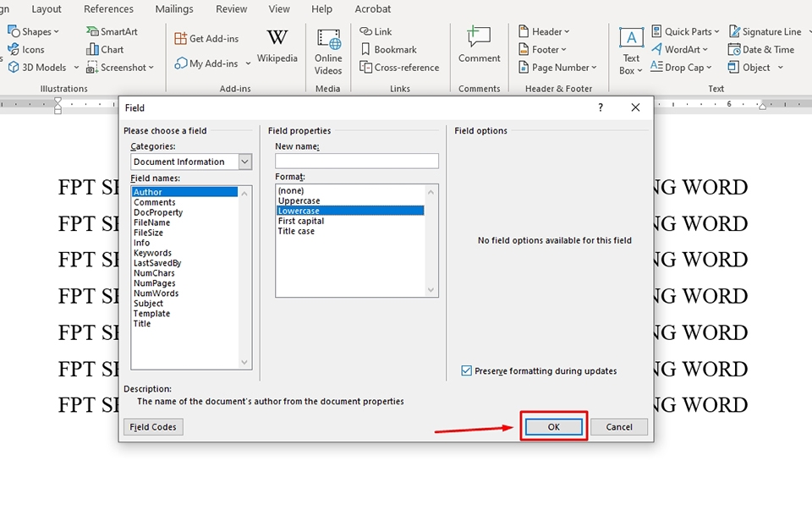The height and width of the screenshot is (521, 812).
Task: Open the Signature Line dropdown arrow
Action: (809, 31)
